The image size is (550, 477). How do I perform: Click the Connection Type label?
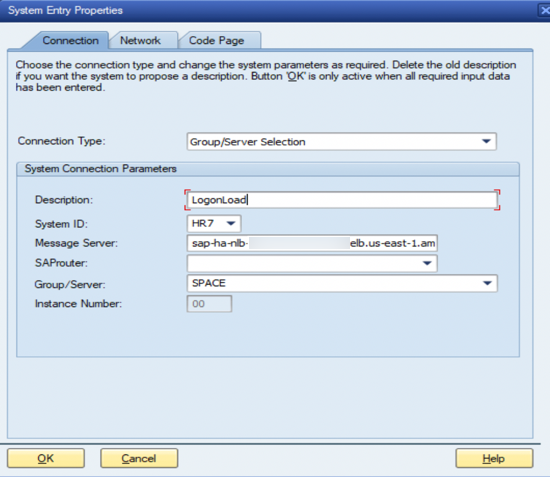tap(61, 141)
